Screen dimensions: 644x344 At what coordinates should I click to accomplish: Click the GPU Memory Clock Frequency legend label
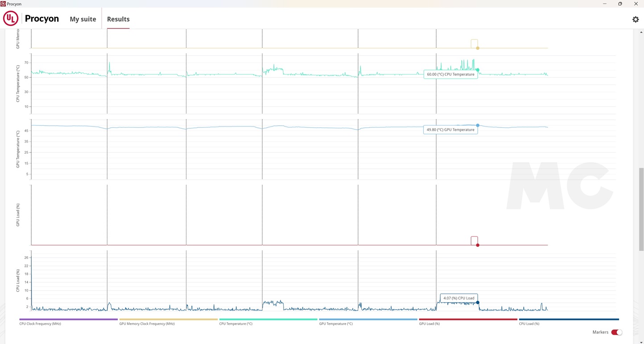coord(147,324)
